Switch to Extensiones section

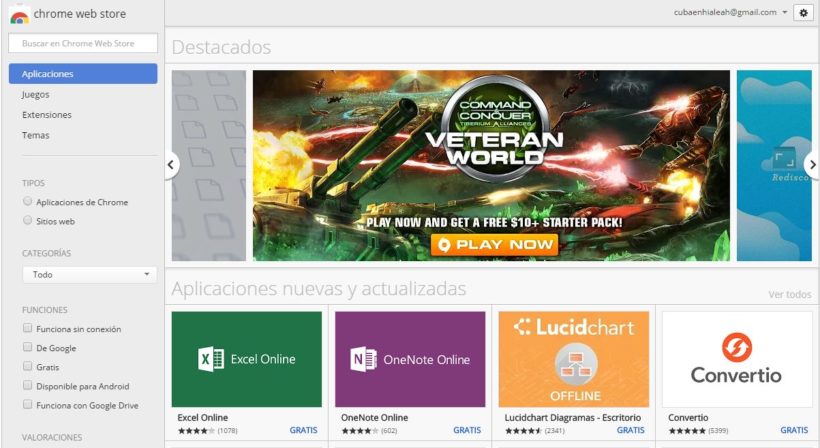coord(47,114)
